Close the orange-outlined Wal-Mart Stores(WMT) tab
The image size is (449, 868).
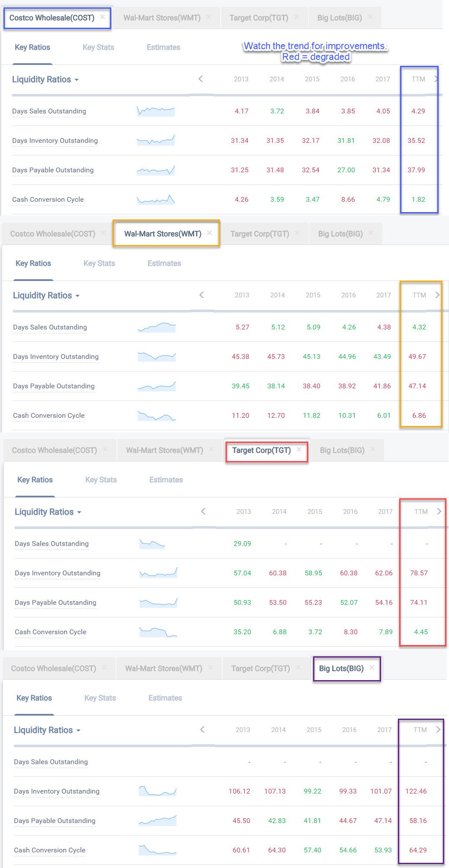pos(210,233)
